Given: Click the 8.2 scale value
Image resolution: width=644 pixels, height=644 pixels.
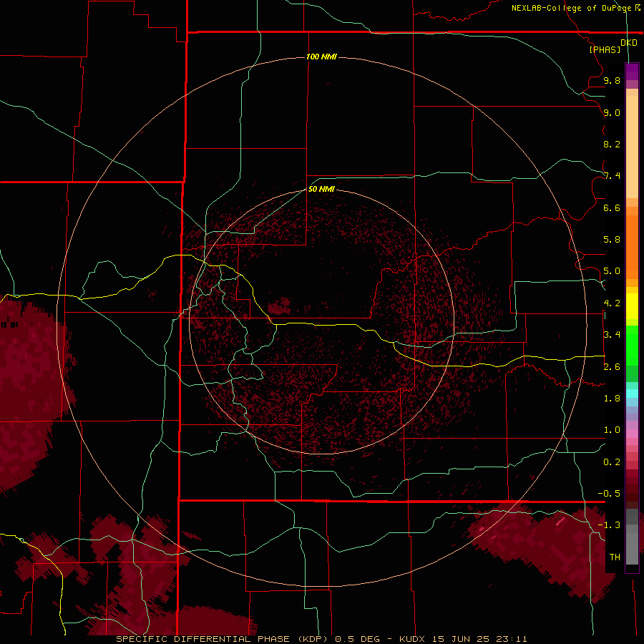Looking at the screenshot, I should click(x=612, y=144).
